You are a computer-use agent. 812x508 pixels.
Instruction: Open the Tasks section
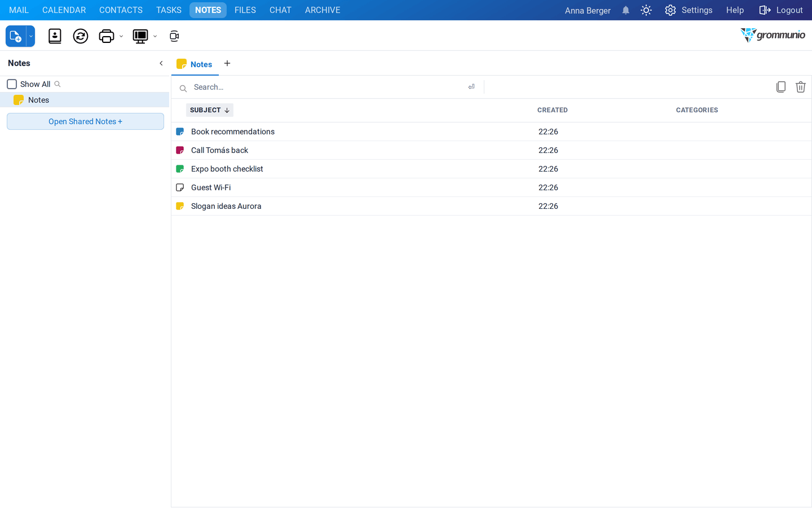[x=169, y=10]
